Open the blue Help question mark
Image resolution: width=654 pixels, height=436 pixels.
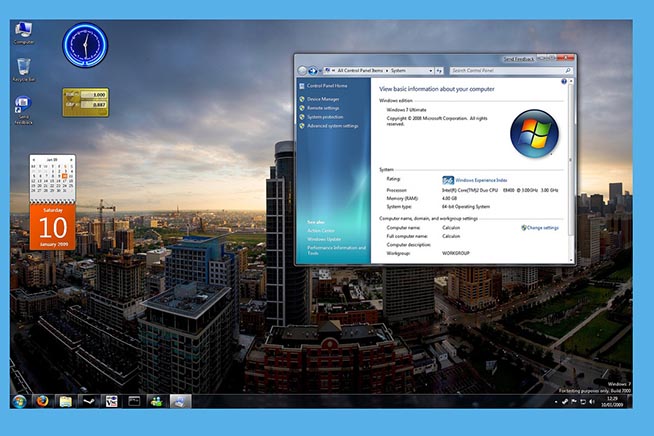click(564, 81)
